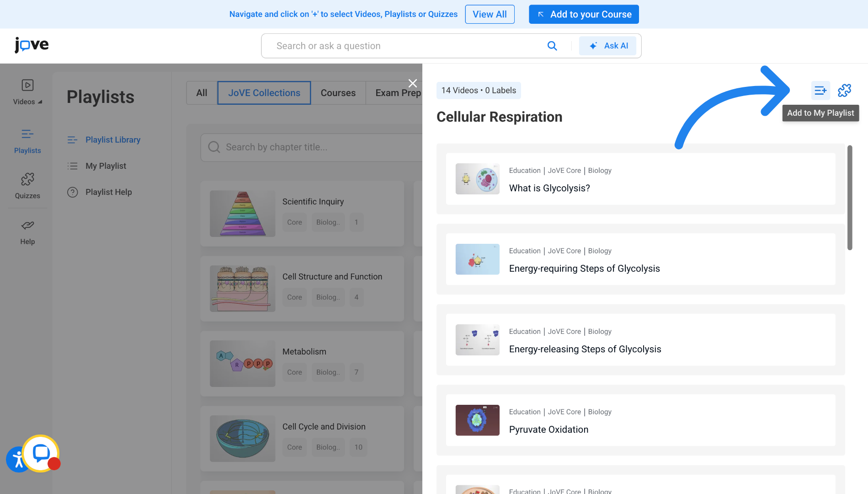The height and width of the screenshot is (494, 868).
Task: Open Energy-requiring Steps of Glycolysis thumbnail
Action: (478, 259)
